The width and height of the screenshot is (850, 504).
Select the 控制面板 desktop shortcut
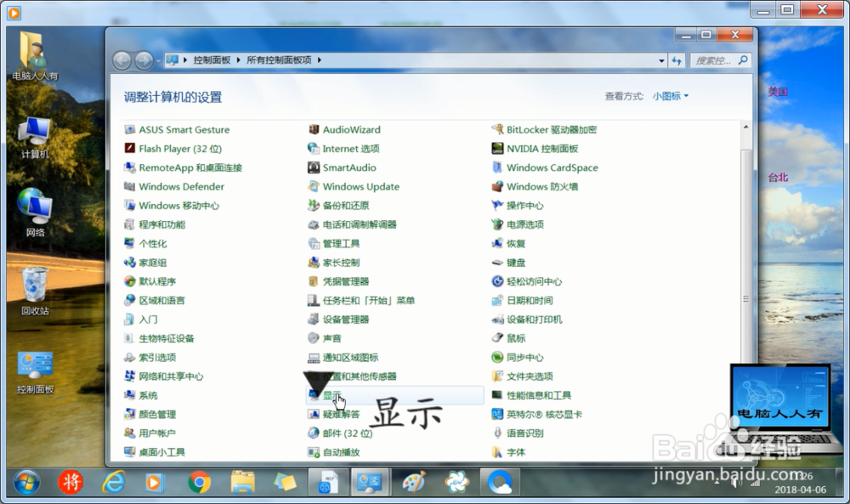[x=35, y=372]
